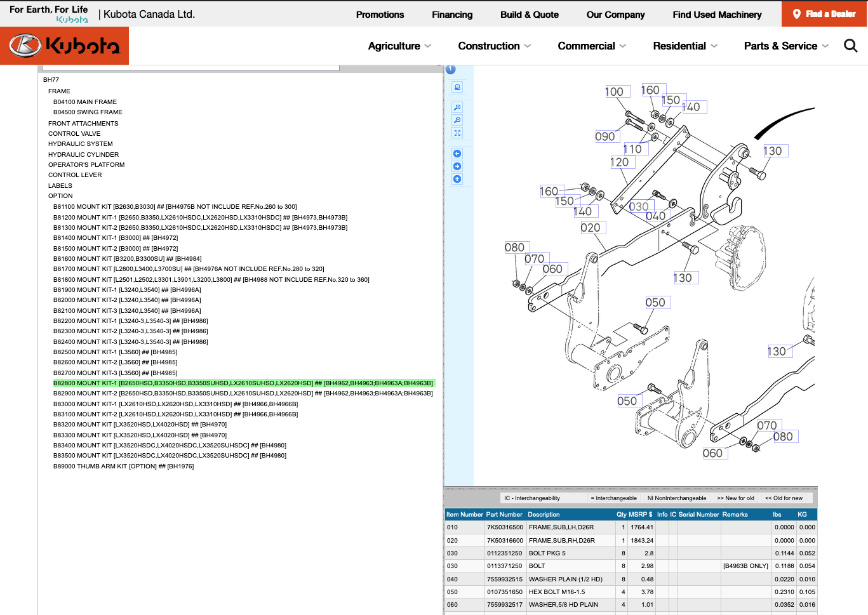Open OPERATOR'S PLATFORM category
This screenshot has height=615, width=868.
click(86, 165)
